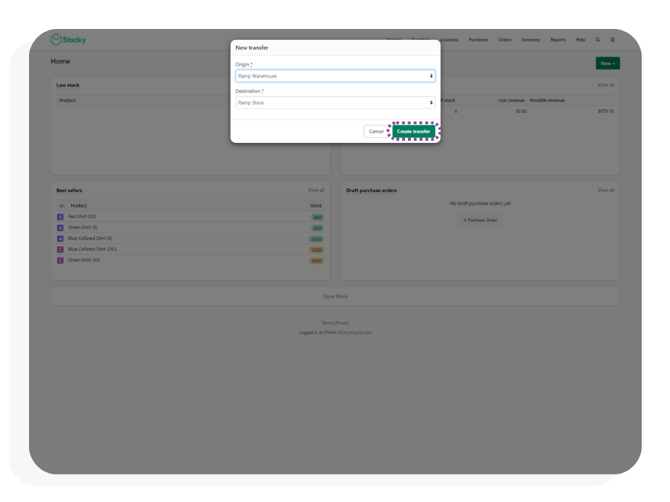Cancel the New transfer dialog
Screen dimensions: 670x502
pos(375,132)
